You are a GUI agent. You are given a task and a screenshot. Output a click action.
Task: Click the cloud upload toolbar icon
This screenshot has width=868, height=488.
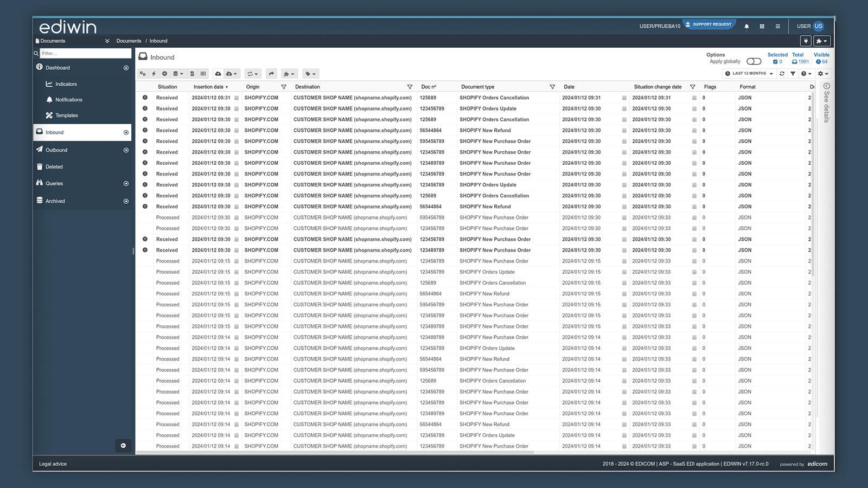click(218, 74)
